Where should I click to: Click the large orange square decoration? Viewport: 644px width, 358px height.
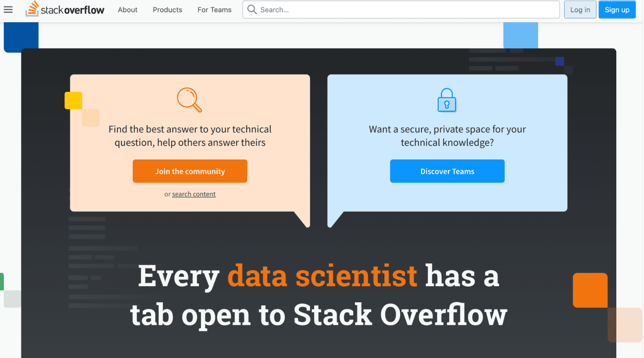590,290
